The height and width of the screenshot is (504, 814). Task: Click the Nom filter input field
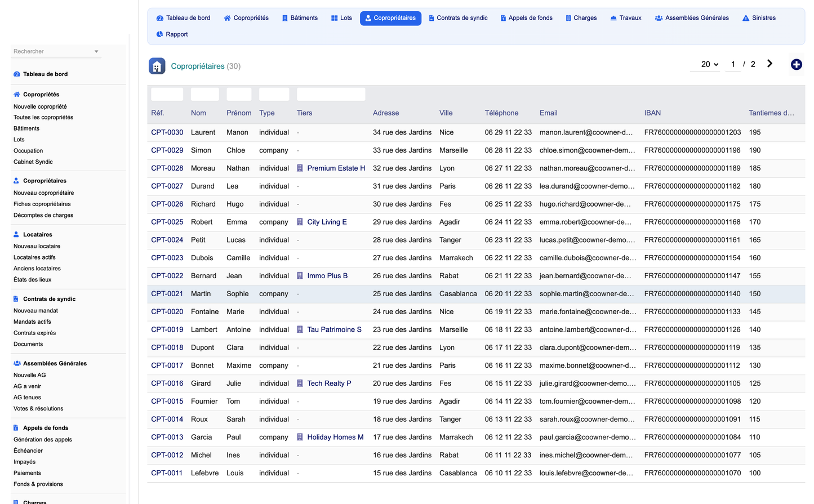[204, 94]
